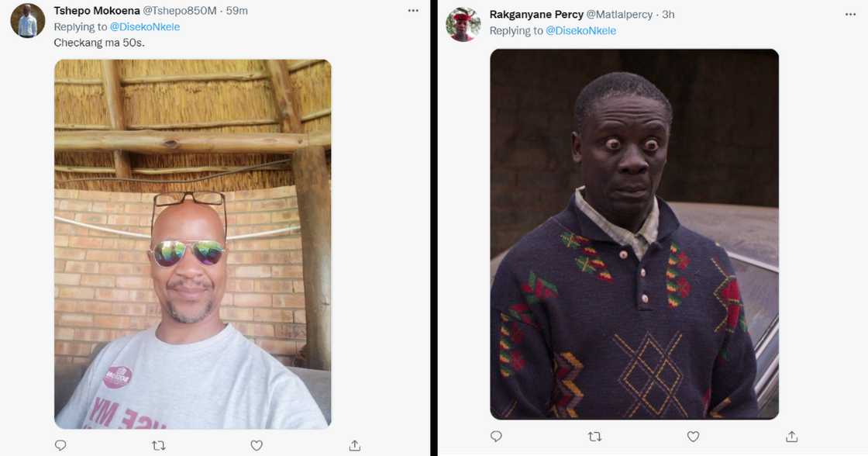Like Tshepo Mokoena's selfie tweet
The width and height of the screenshot is (868, 456).
coord(257,445)
